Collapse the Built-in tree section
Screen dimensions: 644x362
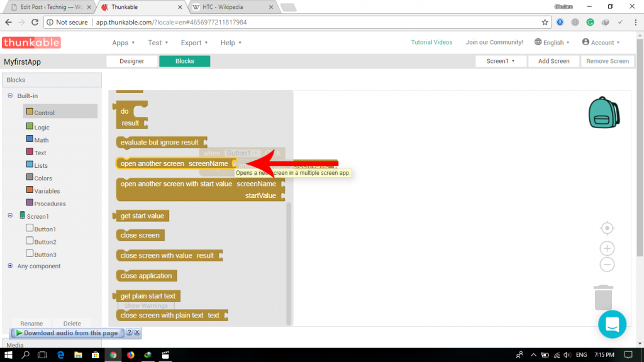[10, 96]
